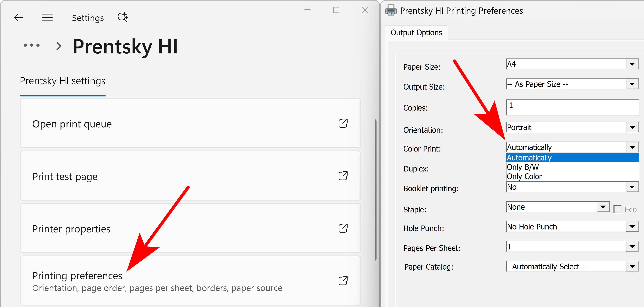Go back using the Settings back arrow
This screenshot has width=644, height=307.
point(18,17)
